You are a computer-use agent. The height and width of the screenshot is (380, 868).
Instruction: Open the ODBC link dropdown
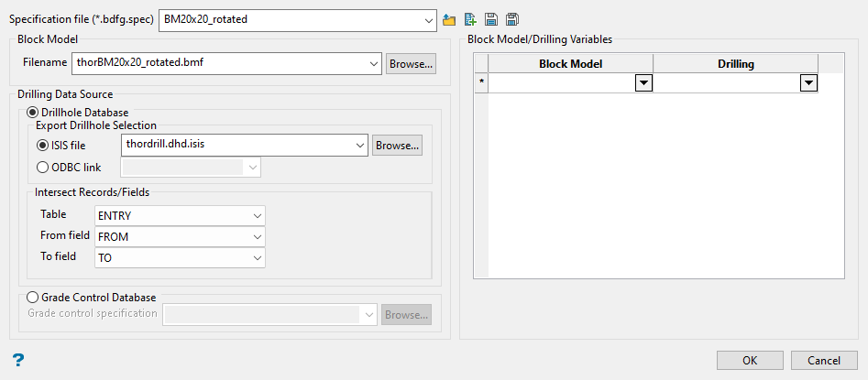tap(253, 168)
